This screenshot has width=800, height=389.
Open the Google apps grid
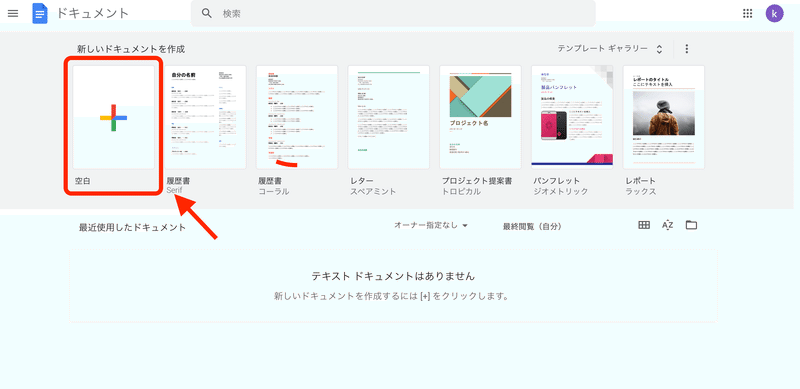tap(747, 14)
